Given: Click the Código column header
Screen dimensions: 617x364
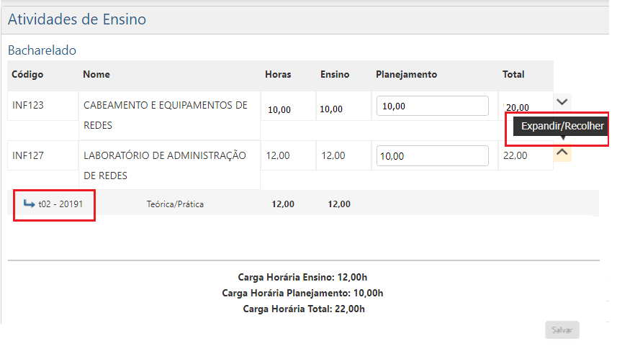Looking at the screenshot, I should (28, 74).
